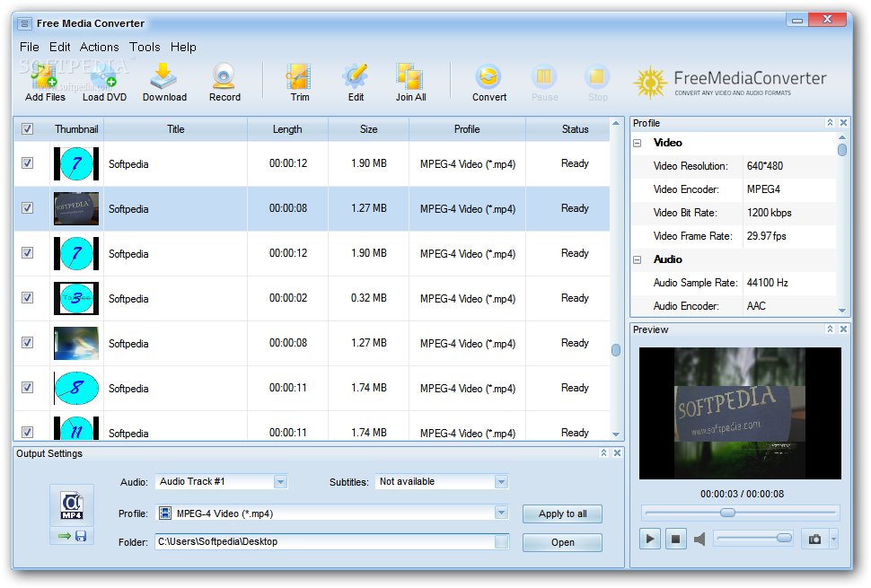This screenshot has width=871, height=588.
Task: Open the Edit tool in toolbar
Action: (x=356, y=82)
